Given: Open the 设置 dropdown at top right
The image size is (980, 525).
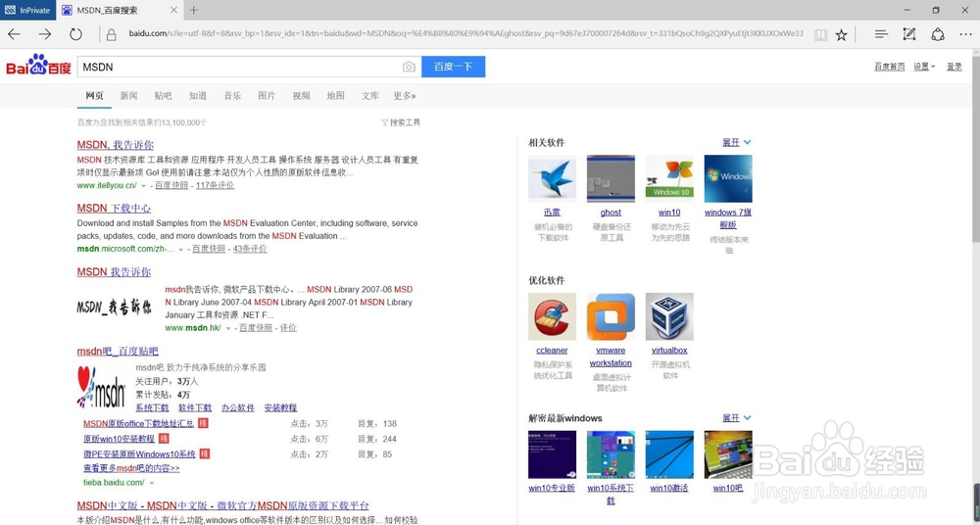Looking at the screenshot, I should pos(924,67).
